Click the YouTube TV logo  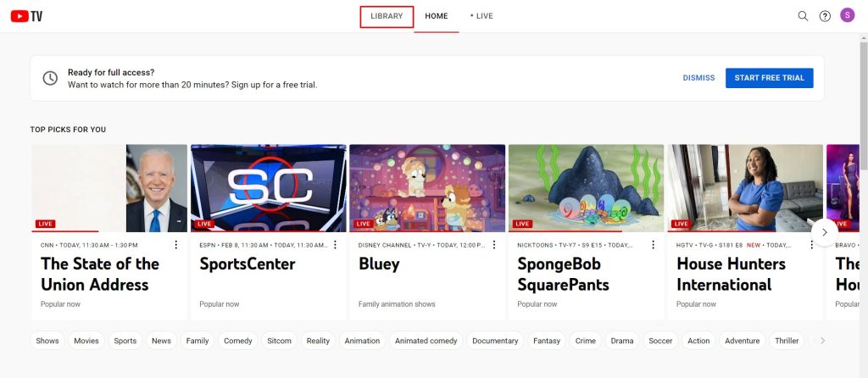tap(26, 16)
